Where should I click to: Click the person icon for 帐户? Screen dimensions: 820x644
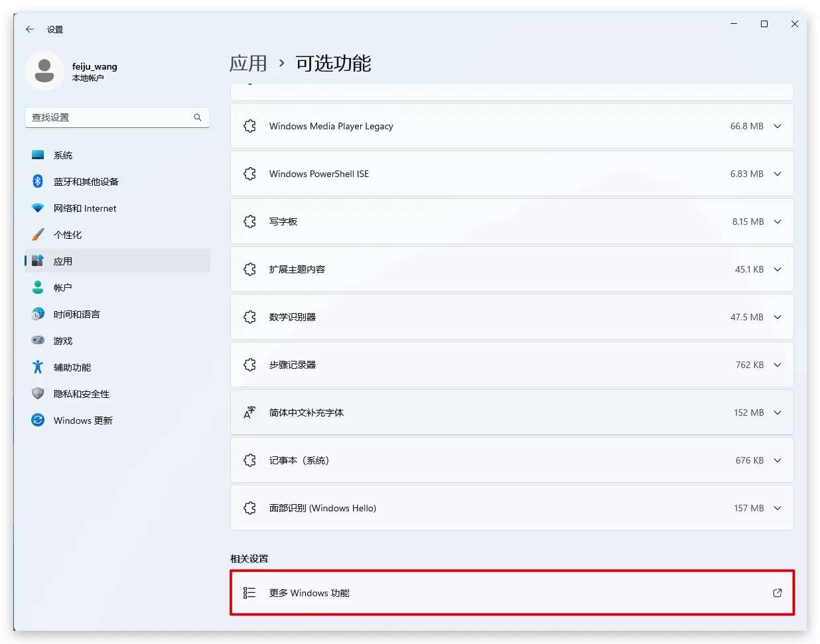(38, 287)
